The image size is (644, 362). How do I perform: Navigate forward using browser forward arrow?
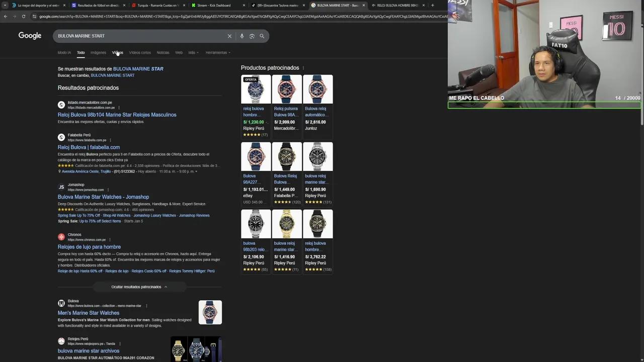click(14, 16)
